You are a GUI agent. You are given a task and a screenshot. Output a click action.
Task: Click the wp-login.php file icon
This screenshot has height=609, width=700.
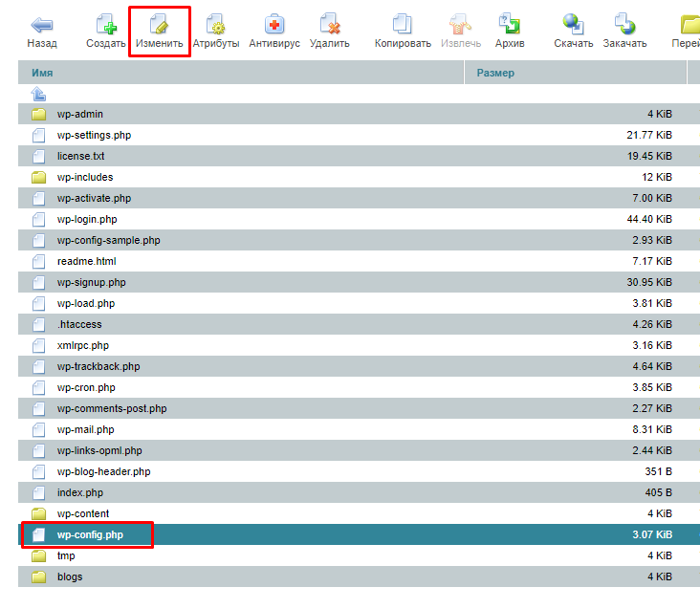click(x=39, y=219)
